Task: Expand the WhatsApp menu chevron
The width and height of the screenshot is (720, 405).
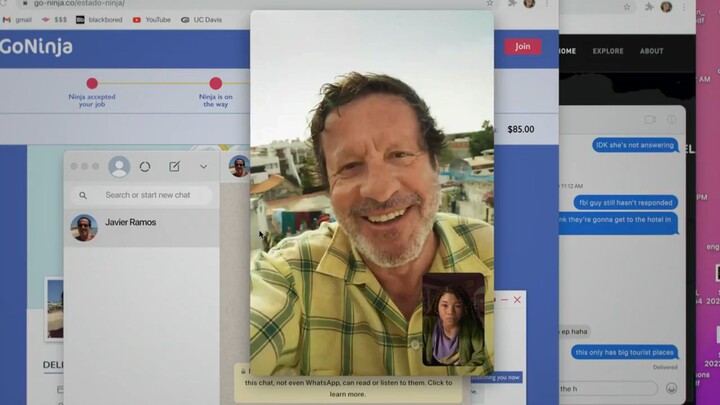Action: point(203,167)
